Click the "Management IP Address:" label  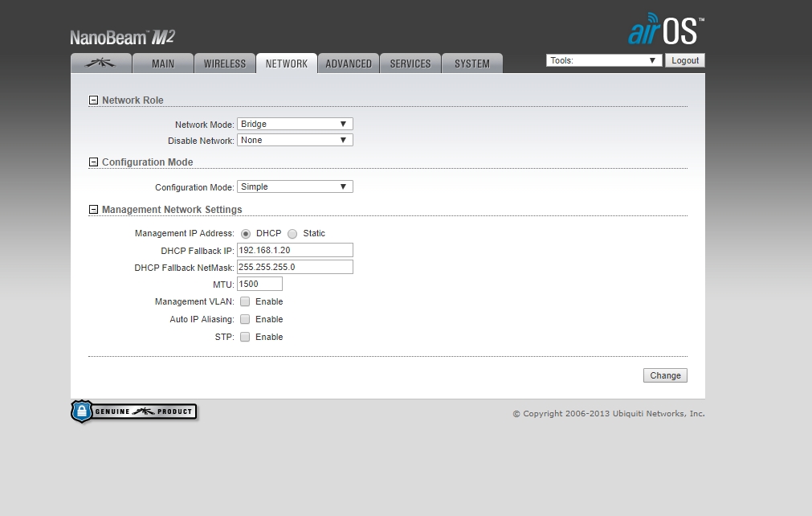tap(185, 234)
